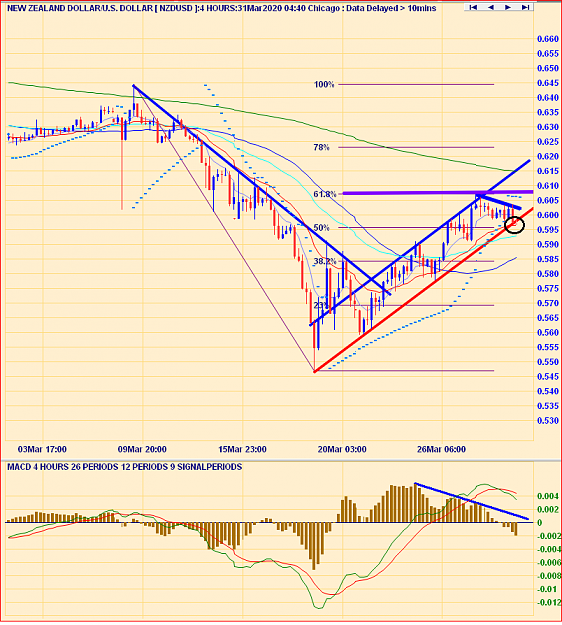Click the 0.600 price axis value

click(548, 215)
